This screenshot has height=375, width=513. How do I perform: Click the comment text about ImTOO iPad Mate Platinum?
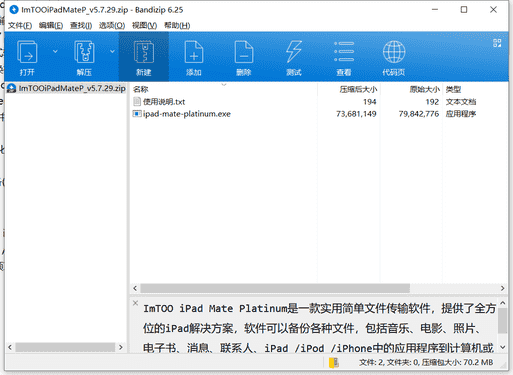tap(319, 328)
